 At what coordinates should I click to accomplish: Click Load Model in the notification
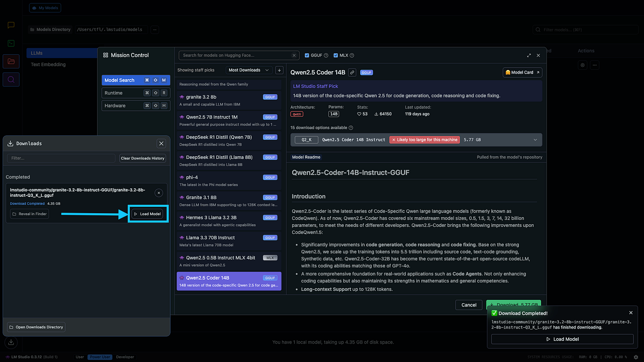562,339
